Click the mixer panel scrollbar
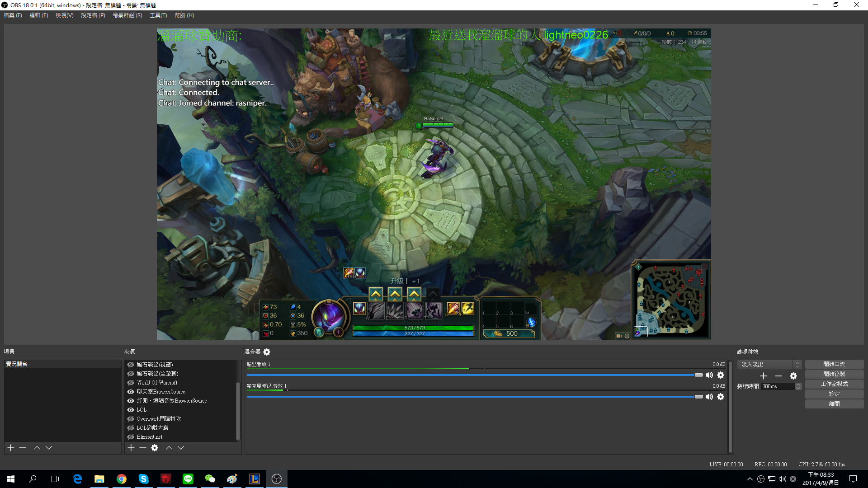 730,407
